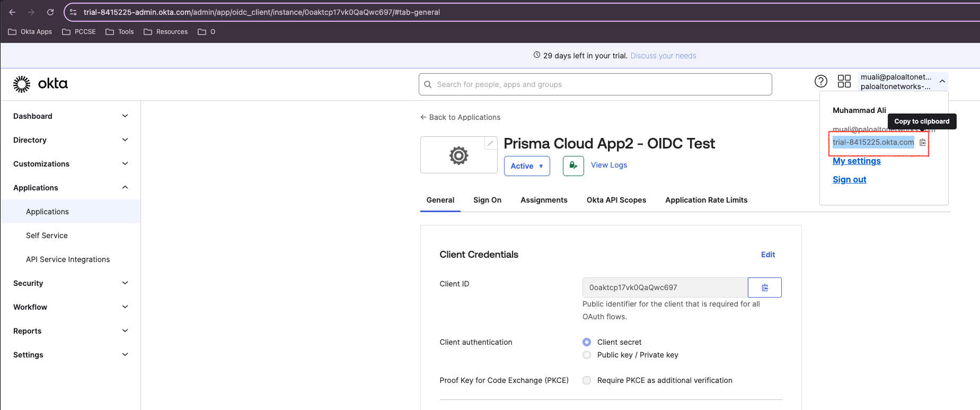Enable Require PKCE as additional verification

[587, 380]
